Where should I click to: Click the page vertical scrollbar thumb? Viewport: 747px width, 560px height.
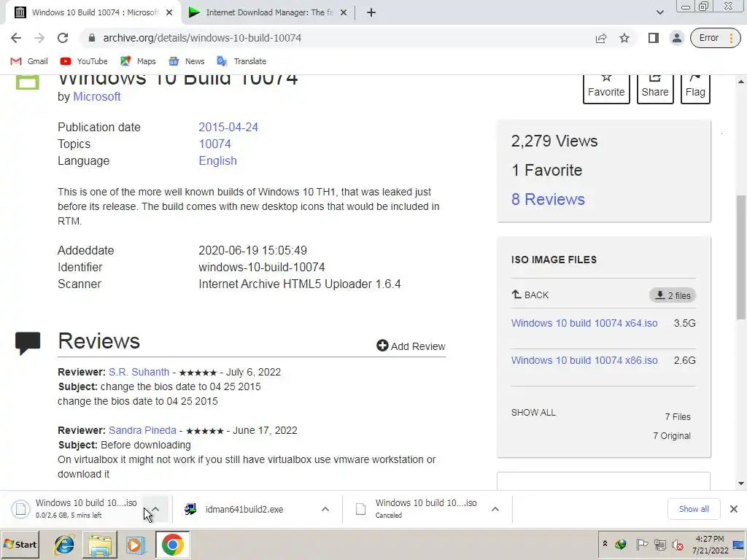(741, 257)
